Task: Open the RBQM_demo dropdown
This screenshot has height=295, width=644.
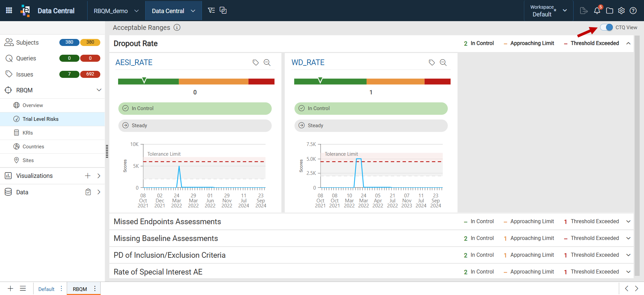Action: 116,11
